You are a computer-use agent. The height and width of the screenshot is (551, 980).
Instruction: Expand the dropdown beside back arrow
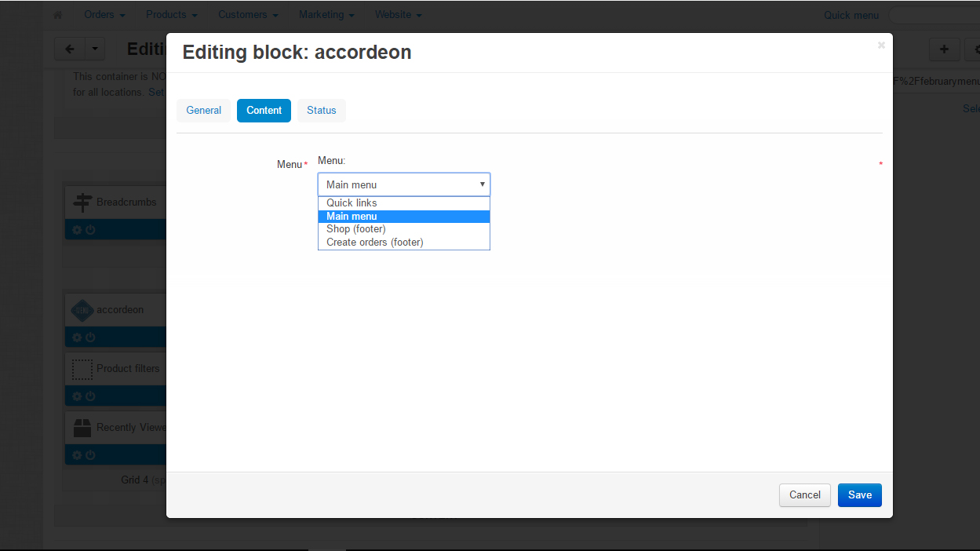94,49
